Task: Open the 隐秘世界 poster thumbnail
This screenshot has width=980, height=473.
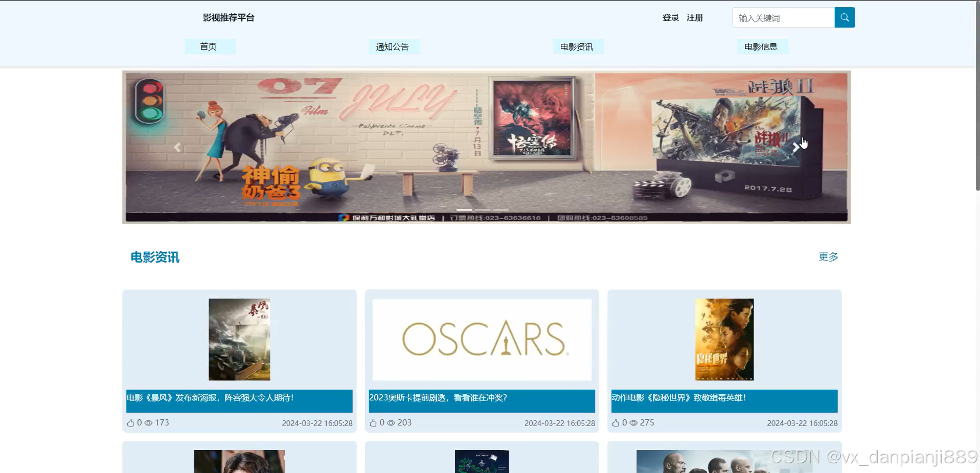Action: point(724,339)
